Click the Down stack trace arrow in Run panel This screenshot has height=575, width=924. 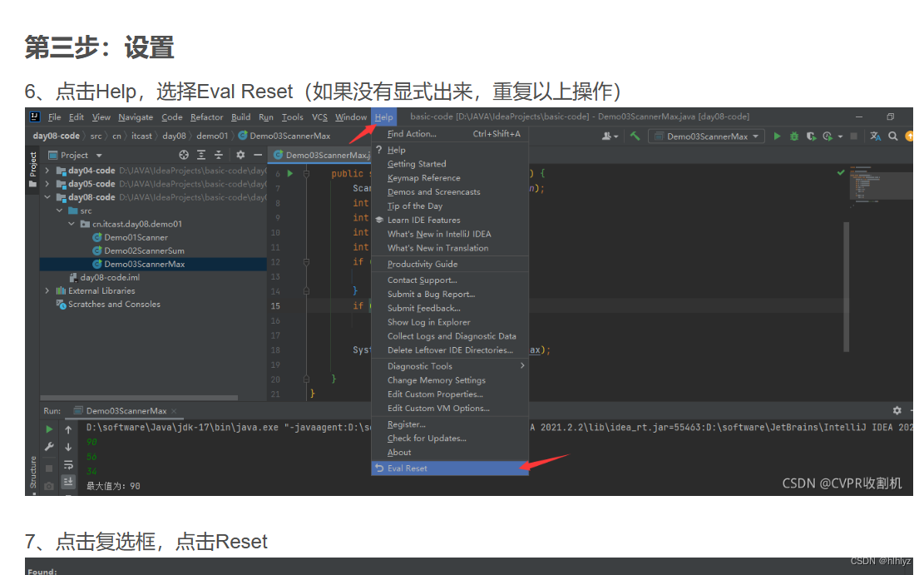[68, 447]
